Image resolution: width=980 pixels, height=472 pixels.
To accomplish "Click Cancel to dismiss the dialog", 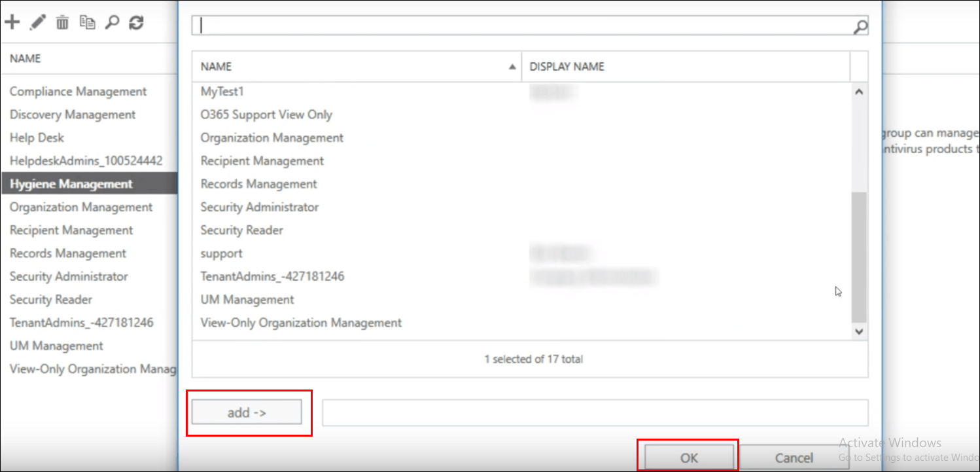I will (794, 458).
